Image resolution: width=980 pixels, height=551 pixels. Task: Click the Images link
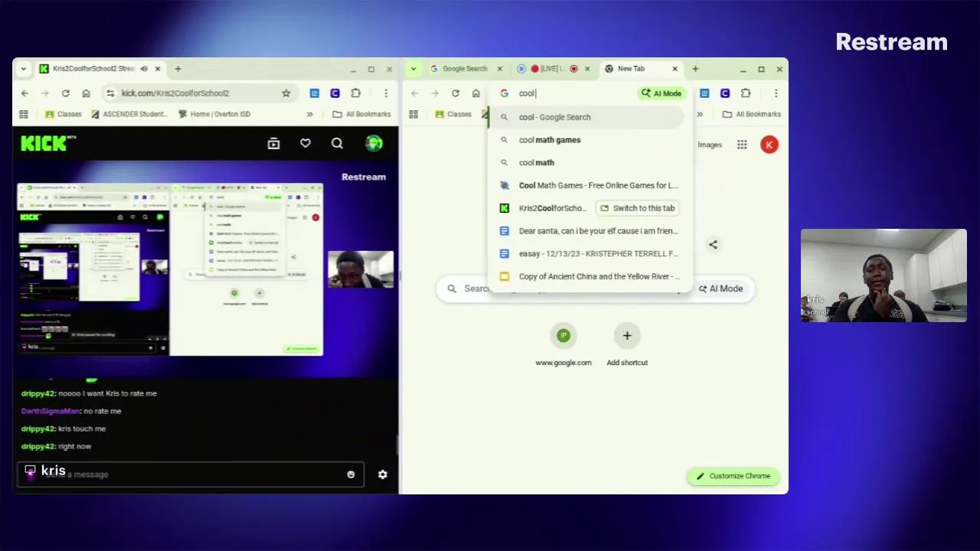[x=709, y=145]
